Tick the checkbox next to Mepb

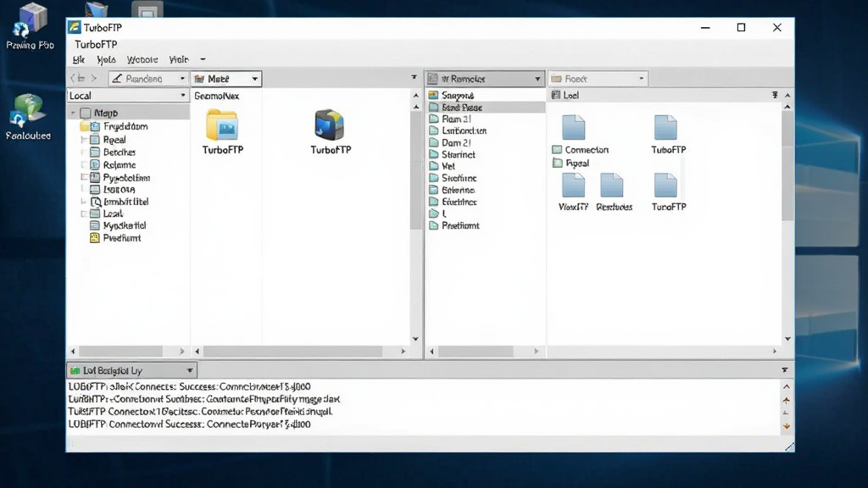[x=86, y=113]
